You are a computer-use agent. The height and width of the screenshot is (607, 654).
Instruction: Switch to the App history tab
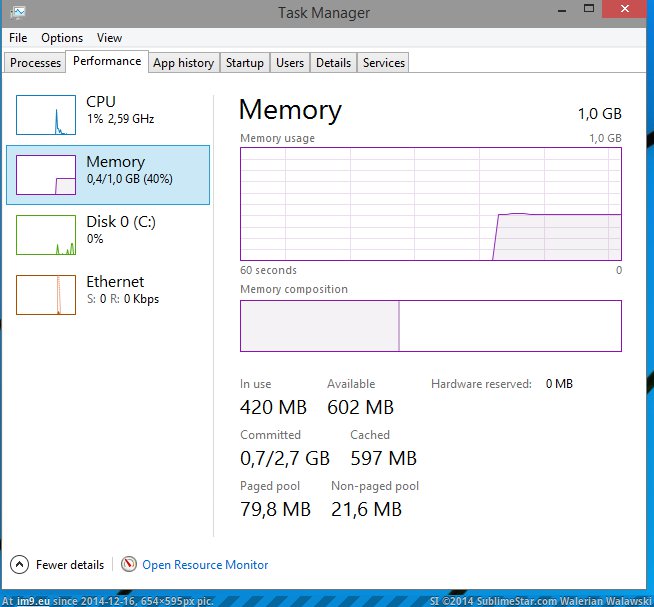tap(183, 63)
